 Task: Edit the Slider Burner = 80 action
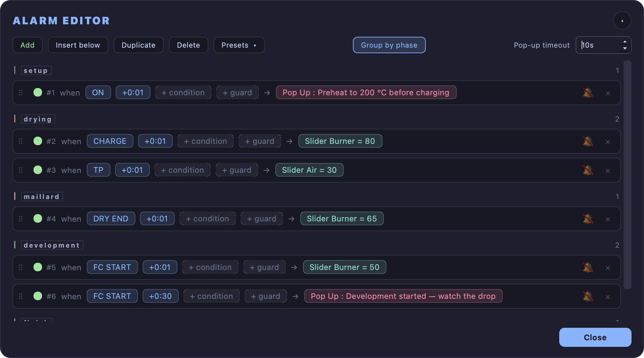pos(340,141)
